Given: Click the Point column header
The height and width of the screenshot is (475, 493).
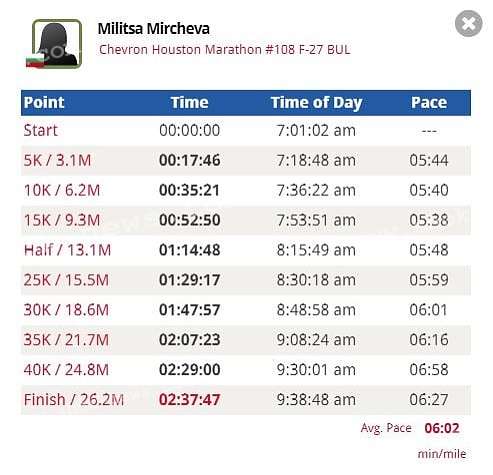Looking at the screenshot, I should (x=44, y=102).
